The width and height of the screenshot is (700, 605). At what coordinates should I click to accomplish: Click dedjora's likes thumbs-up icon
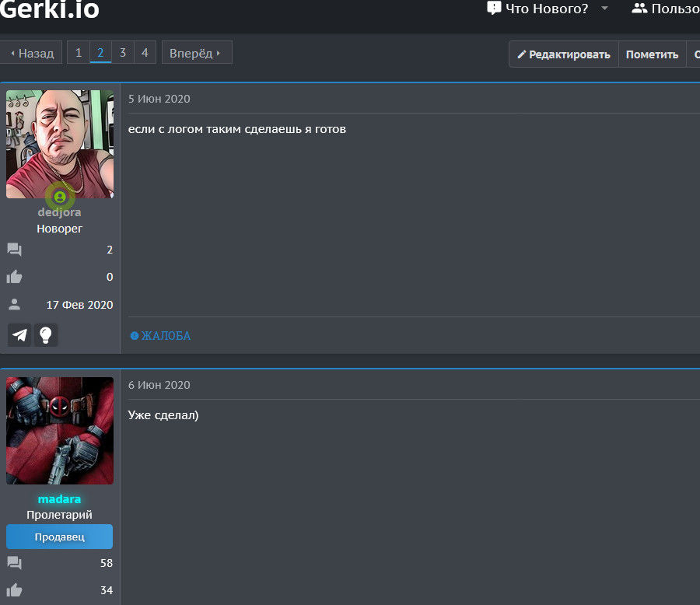[x=14, y=277]
